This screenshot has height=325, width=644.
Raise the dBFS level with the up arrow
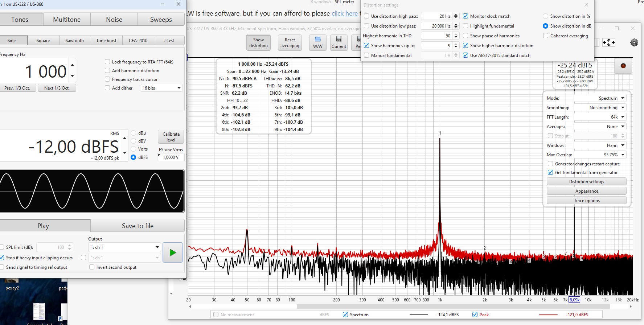[x=125, y=138]
